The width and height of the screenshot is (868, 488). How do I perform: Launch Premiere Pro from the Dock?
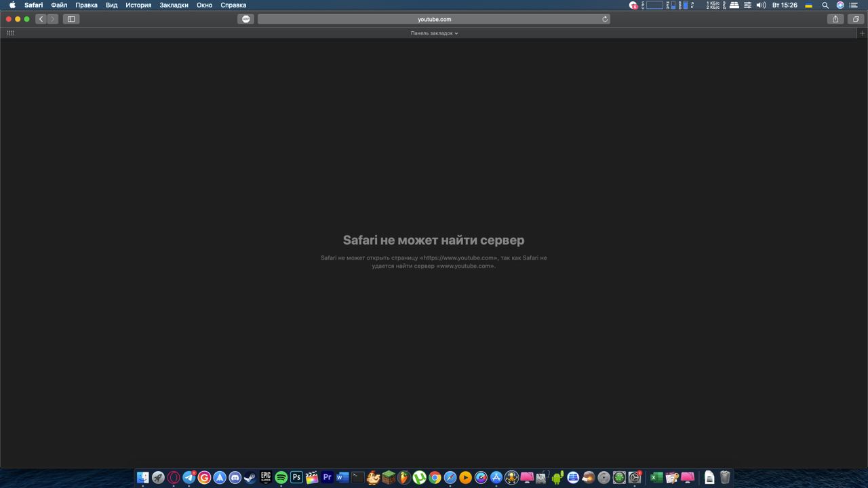[x=327, y=478]
